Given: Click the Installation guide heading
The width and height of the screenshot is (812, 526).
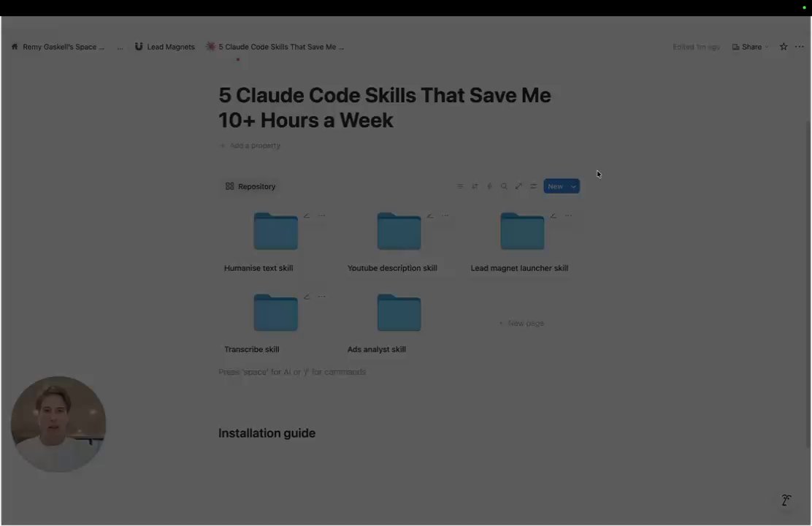Looking at the screenshot, I should (x=267, y=433).
